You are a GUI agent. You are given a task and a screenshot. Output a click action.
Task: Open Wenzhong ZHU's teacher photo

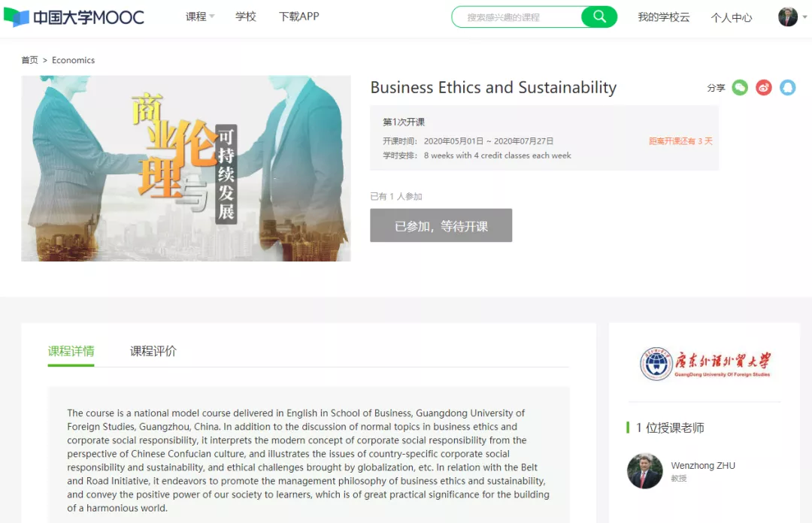(644, 471)
